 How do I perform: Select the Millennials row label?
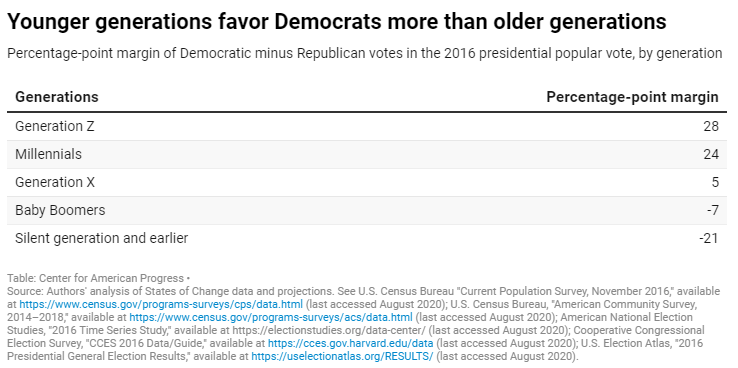(48, 154)
